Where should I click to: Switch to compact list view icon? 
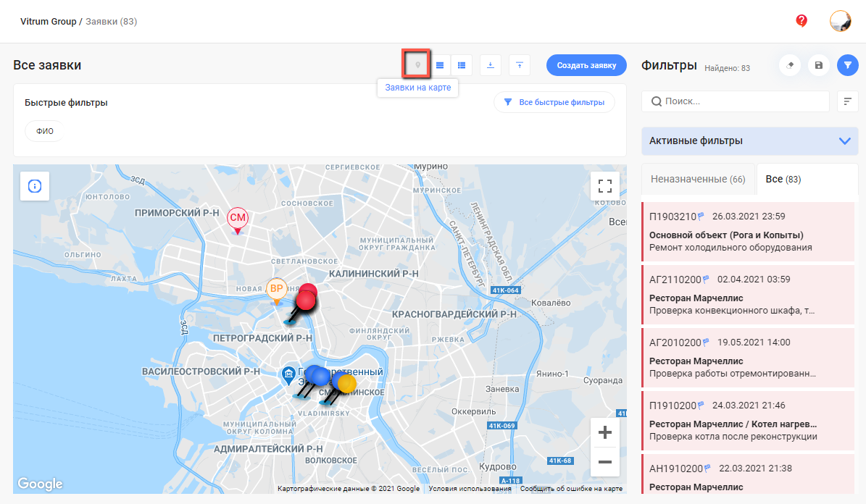[440, 65]
